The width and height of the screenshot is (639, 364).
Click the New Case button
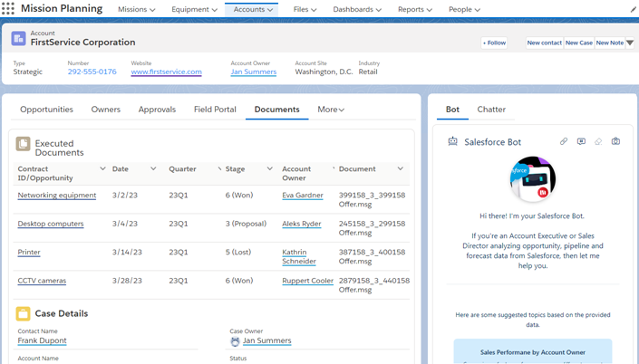point(578,43)
